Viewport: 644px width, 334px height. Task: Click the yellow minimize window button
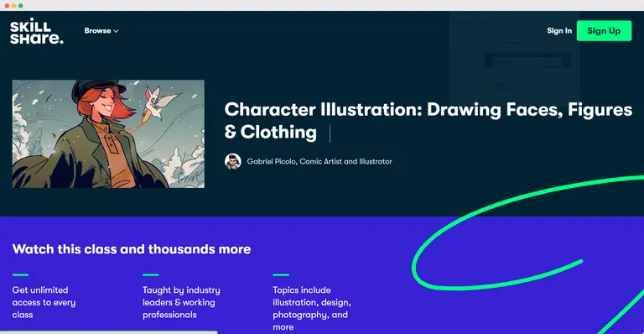(x=13, y=6)
